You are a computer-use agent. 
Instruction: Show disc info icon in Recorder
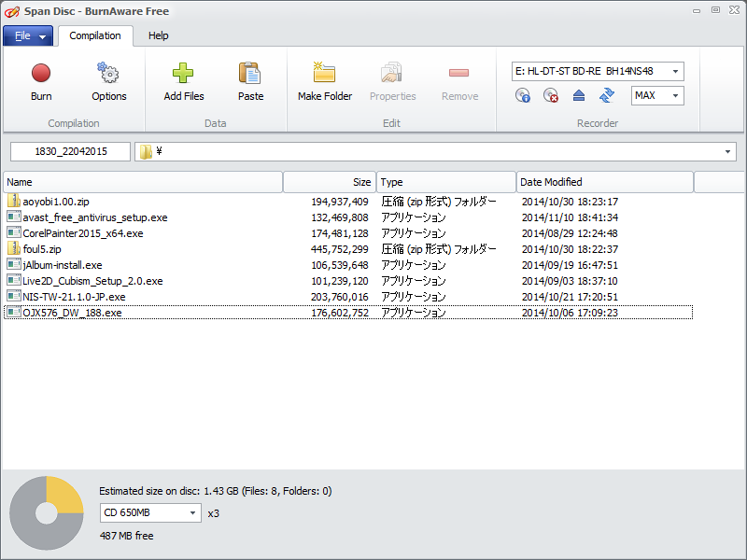[x=523, y=95]
